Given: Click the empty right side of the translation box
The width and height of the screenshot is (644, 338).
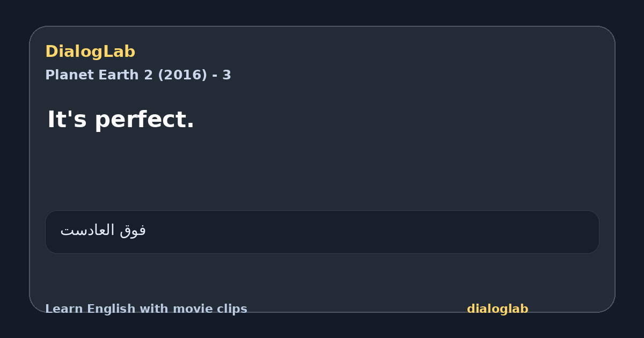Looking at the screenshot, I should tap(429, 232).
